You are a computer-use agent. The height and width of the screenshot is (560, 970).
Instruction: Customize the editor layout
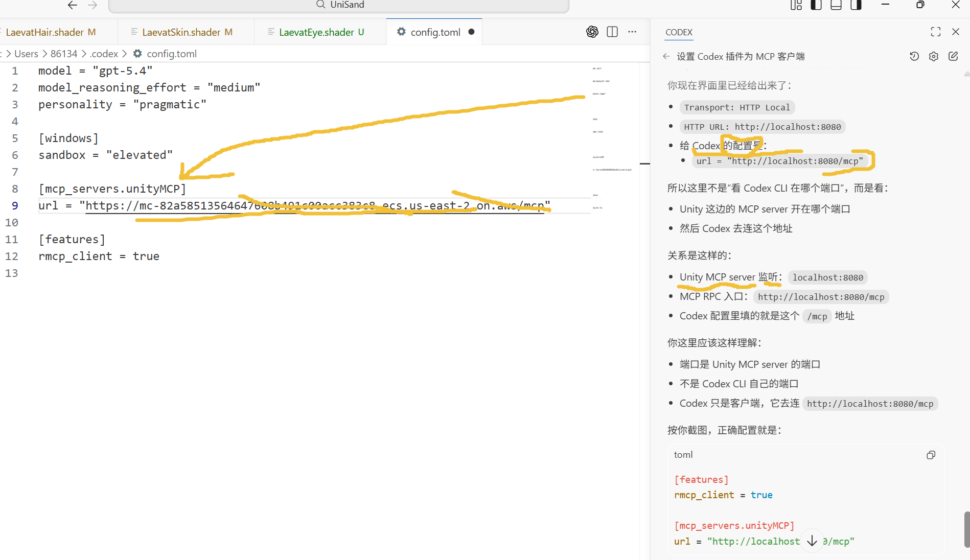click(796, 5)
